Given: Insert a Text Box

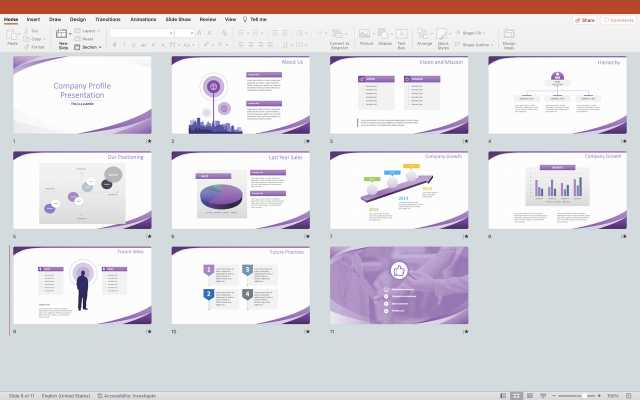Looking at the screenshot, I should point(402,37).
